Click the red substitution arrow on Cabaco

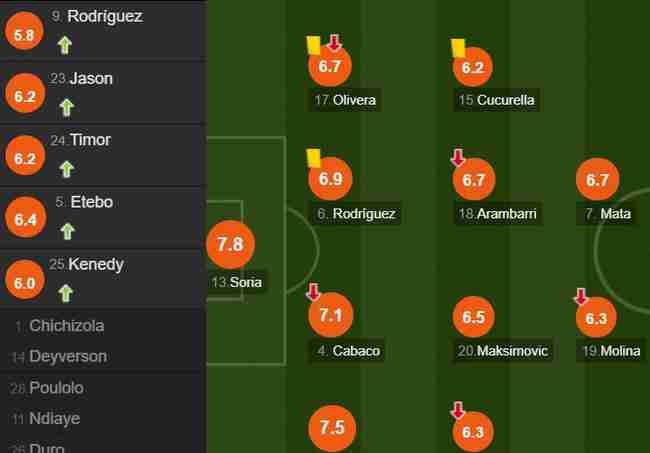[x=313, y=292]
